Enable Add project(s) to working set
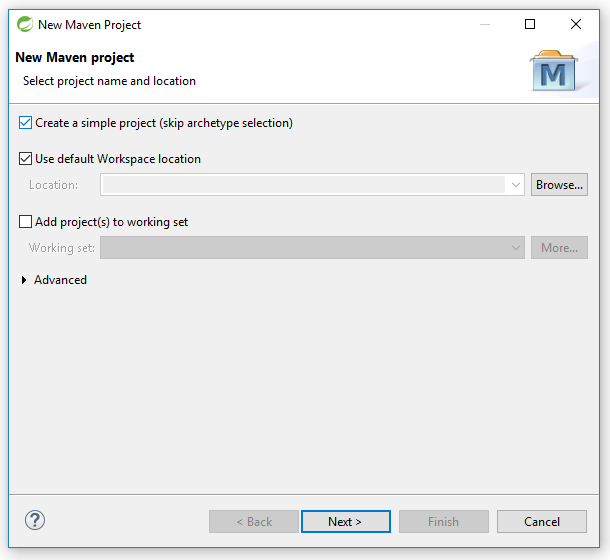 (25, 222)
